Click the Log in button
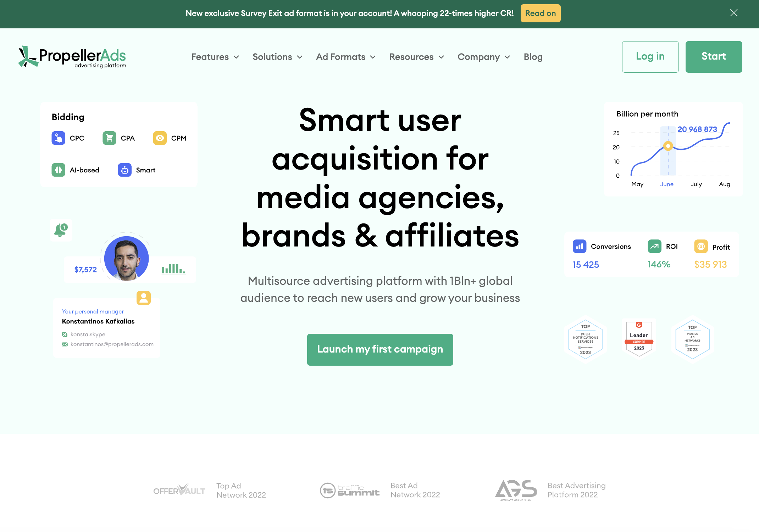 [x=650, y=56]
